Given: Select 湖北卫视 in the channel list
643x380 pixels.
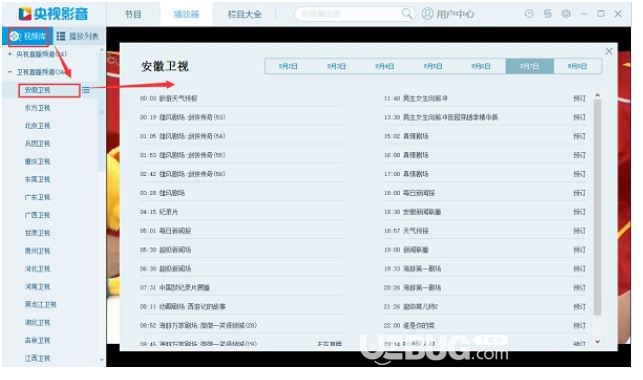Looking at the screenshot, I should pos(37,323).
